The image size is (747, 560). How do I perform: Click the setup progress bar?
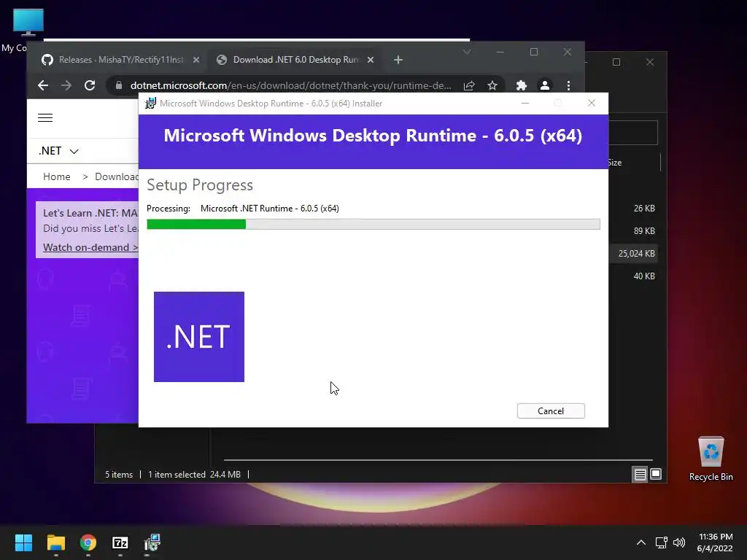373,225
